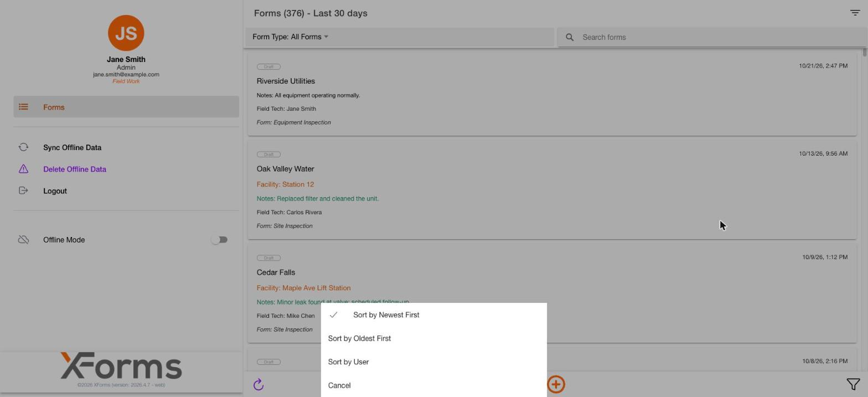The image size is (868, 397).
Task: Click the Logout exit icon
Action: [x=23, y=190]
